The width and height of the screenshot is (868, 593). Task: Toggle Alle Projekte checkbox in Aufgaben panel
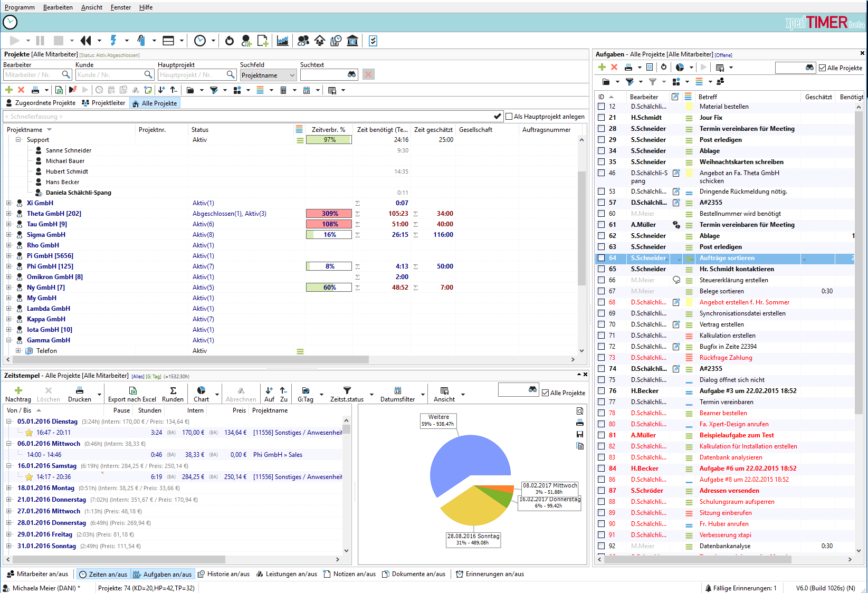click(x=823, y=68)
